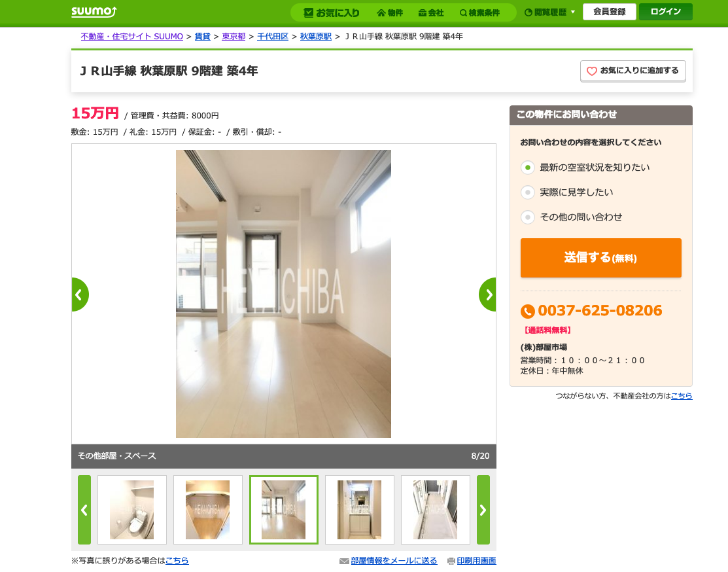Viewport: 728px width, 572px height.
Task: Click orange 送信する(無料) button
Action: point(601,258)
